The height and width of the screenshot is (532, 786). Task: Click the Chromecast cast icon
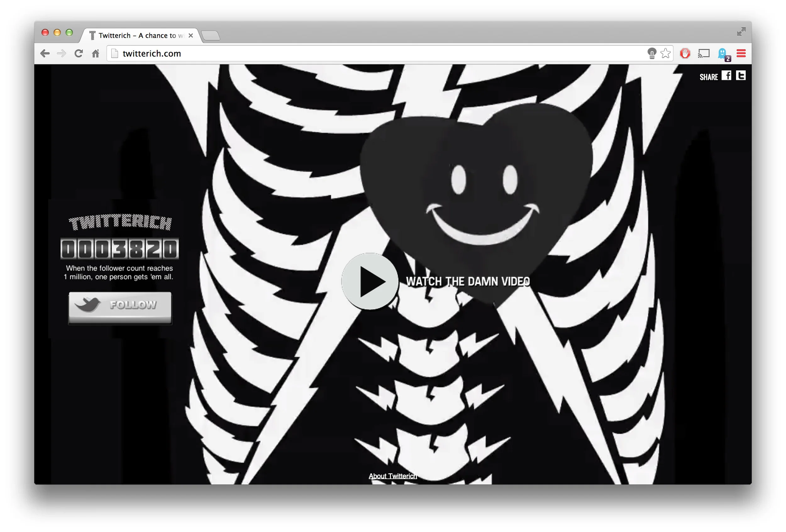pos(704,53)
